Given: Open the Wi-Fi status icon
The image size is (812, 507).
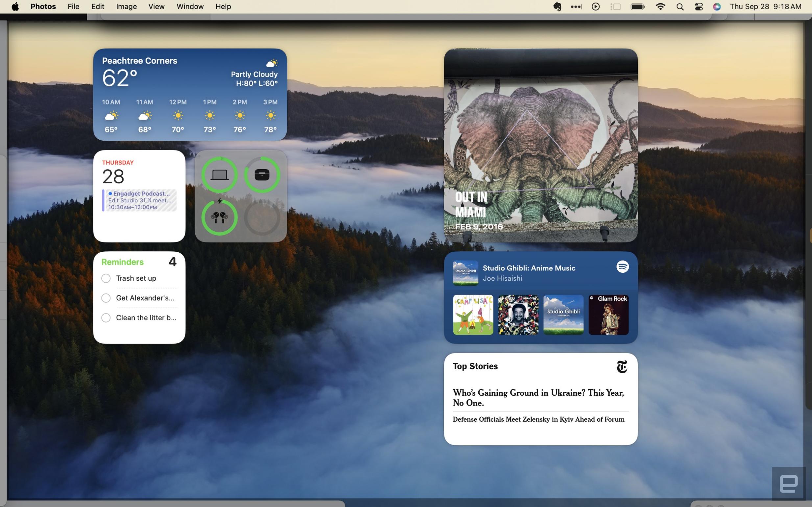Looking at the screenshot, I should tap(661, 7).
